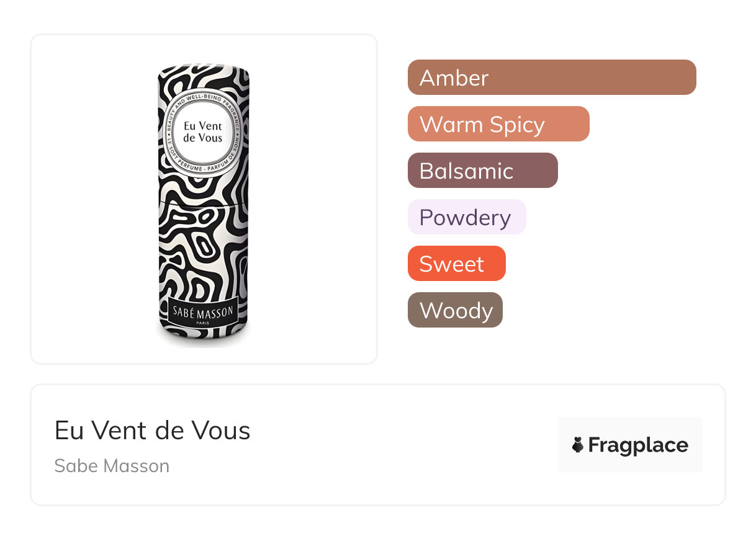Click the Fragplace perfume bottle logo icon
The height and width of the screenshot is (536, 756).
click(x=578, y=445)
